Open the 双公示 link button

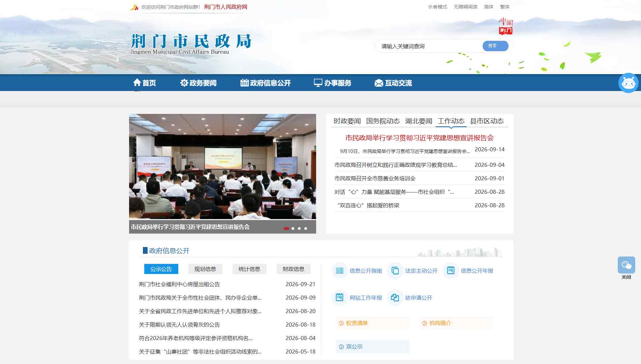(372, 346)
